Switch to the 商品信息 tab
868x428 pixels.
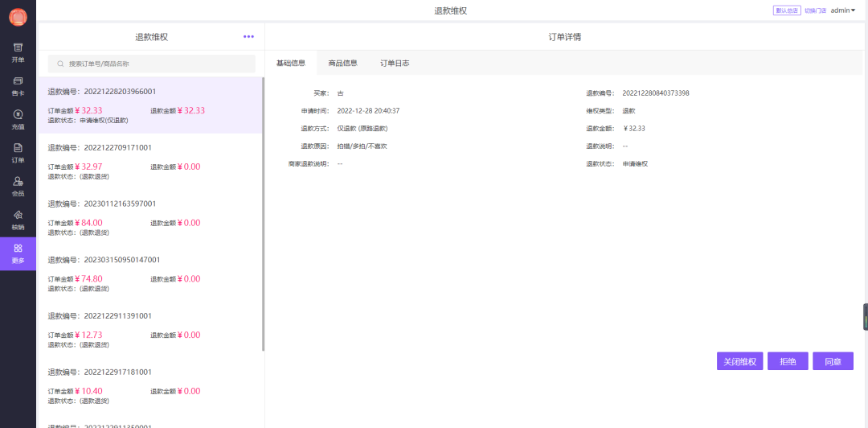[x=342, y=64]
